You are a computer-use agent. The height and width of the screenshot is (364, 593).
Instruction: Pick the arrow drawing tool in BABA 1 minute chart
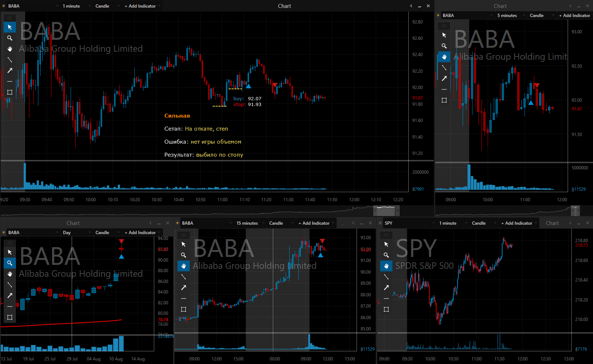(10, 71)
